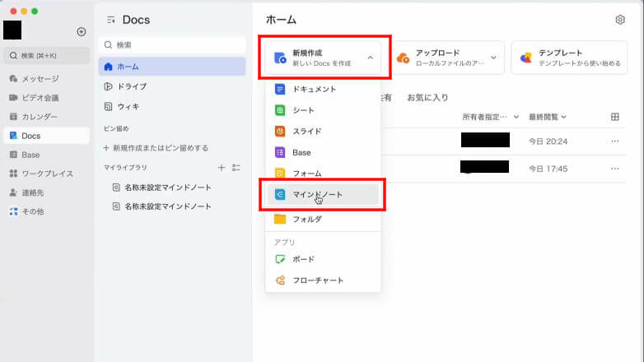Click 新規作成またはピン留めする
This screenshot has height=362, width=644.
click(x=156, y=148)
